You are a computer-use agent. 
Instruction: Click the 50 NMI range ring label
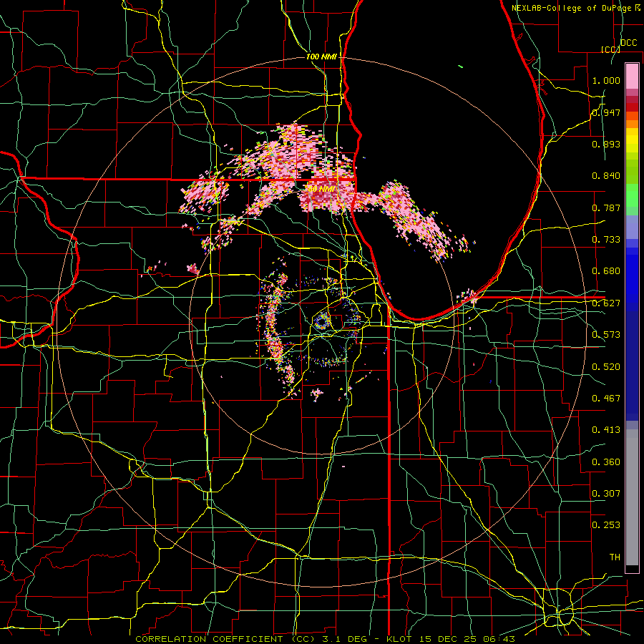click(321, 189)
